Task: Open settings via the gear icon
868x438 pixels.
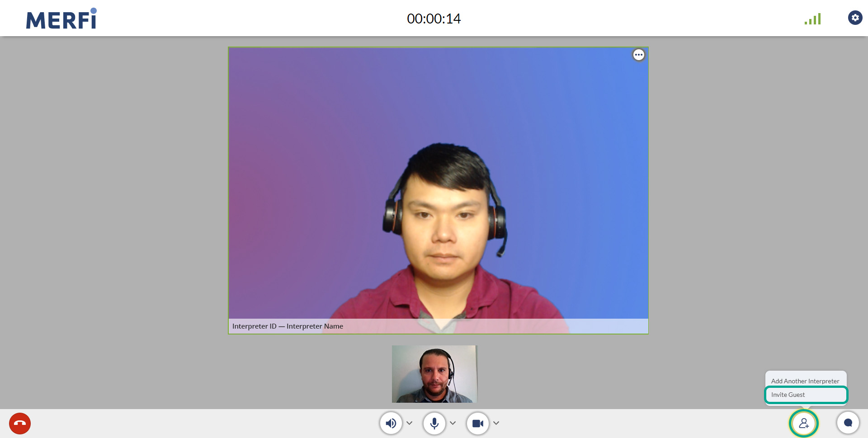Action: pos(855,18)
